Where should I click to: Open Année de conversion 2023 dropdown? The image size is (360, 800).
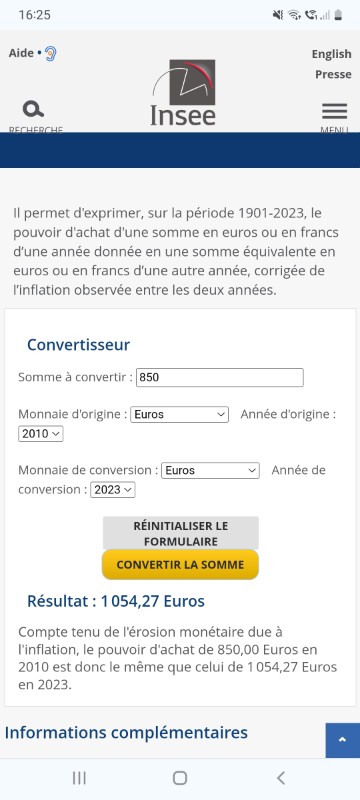[113, 490]
